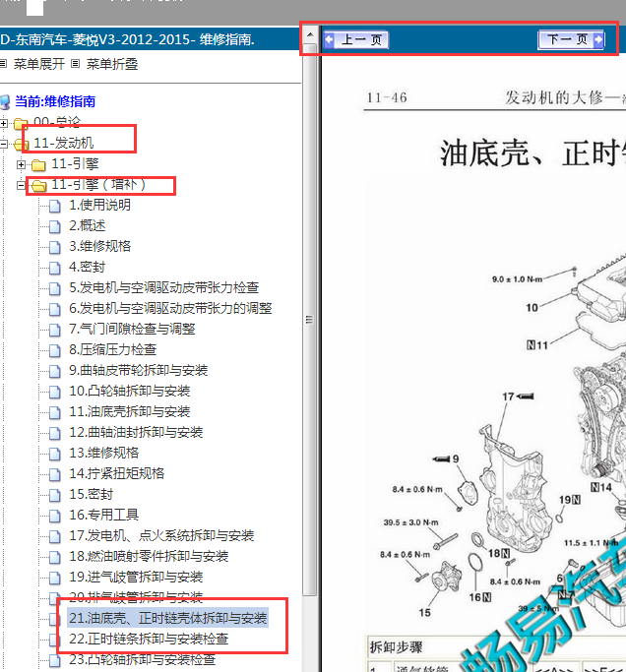Go to the previous page (上一页)
Image resolution: width=626 pixels, height=672 pixels.
356,40
